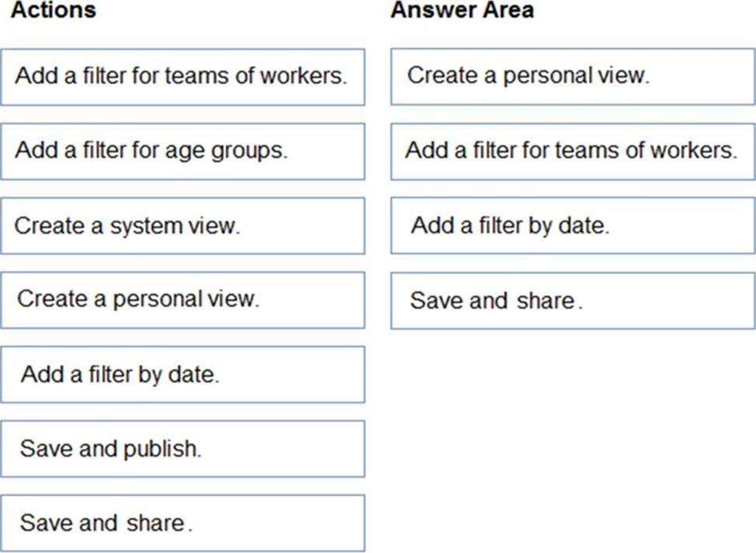Pick 'Add a filter by date' in Actions list
Viewport: 756px width, 553px height.
click(x=182, y=375)
